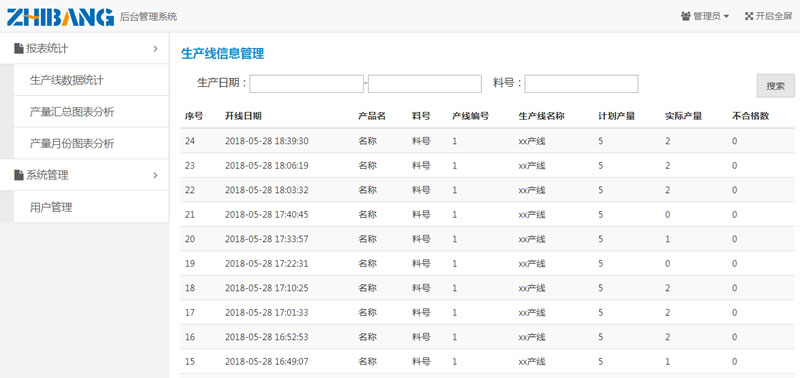Click date 2018-05-28 18:39:30

click(266, 141)
